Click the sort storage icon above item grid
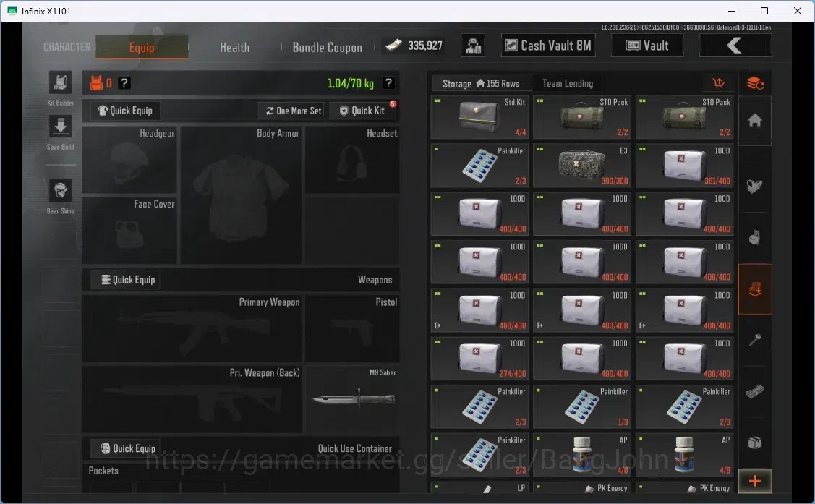Viewport: 815px width, 504px height. 719,83
